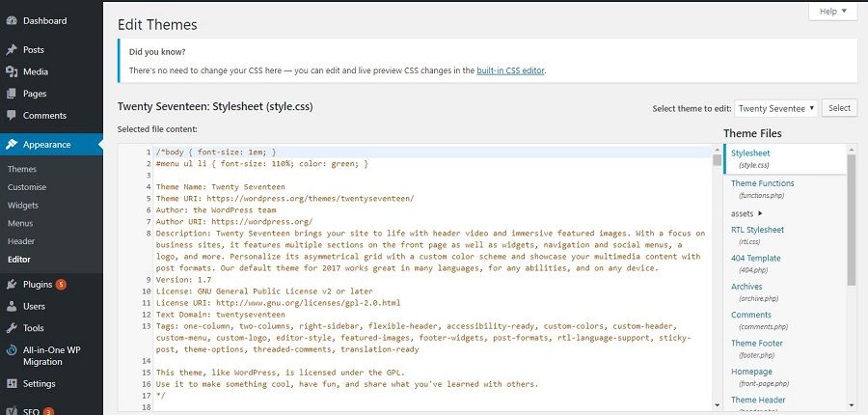Follow the built-in CSS editor link
The image size is (868, 415).
[510, 70]
